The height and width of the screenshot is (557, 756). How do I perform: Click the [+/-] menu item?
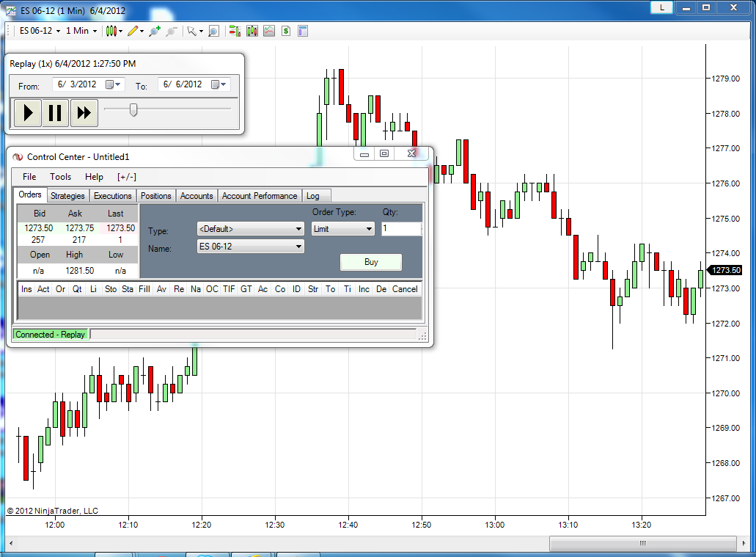pos(127,177)
